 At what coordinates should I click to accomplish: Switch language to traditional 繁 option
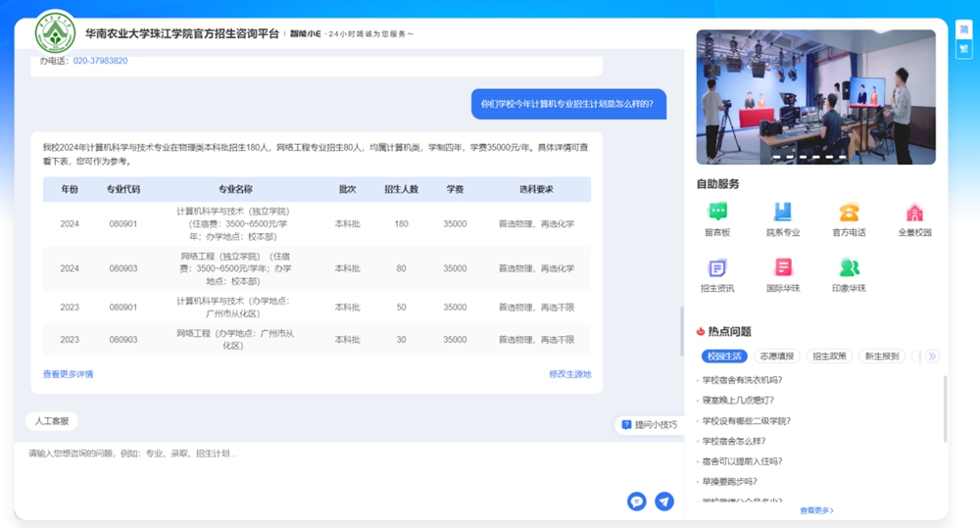point(964,48)
